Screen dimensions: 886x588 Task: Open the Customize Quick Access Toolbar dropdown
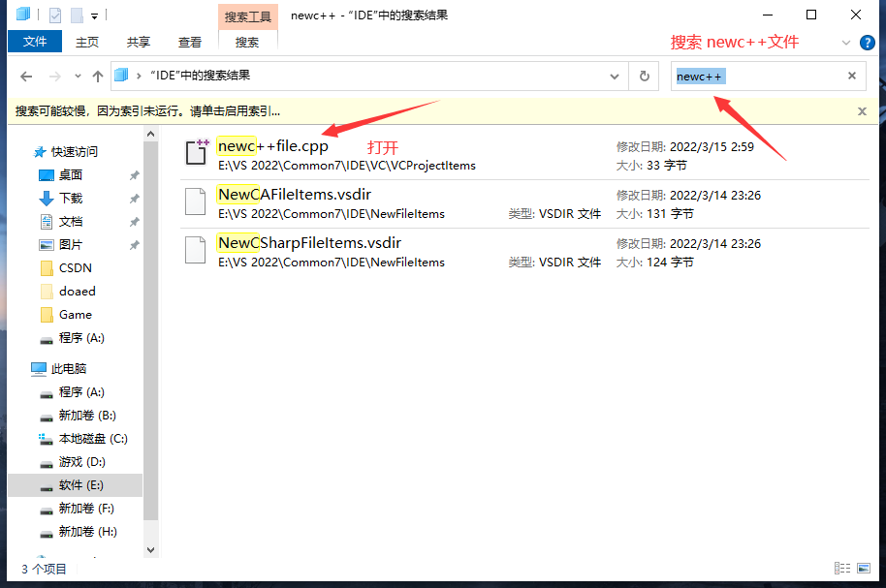[94, 16]
